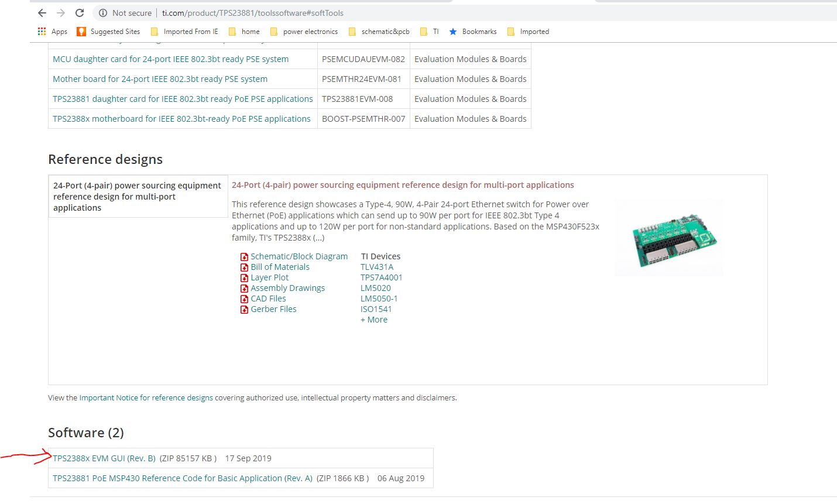The image size is (837, 504).
Task: Open the schematic&pcb bookmark folder
Action: pyautogui.click(x=379, y=32)
